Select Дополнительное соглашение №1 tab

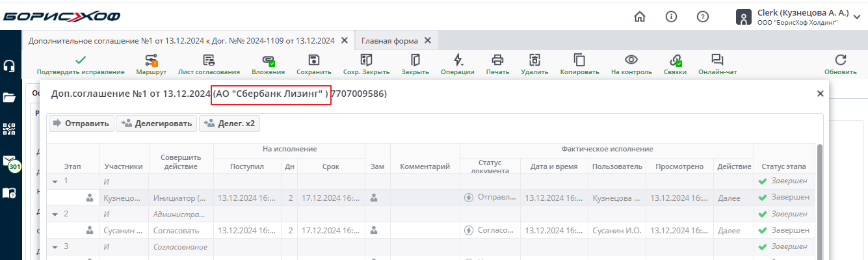[x=181, y=40]
